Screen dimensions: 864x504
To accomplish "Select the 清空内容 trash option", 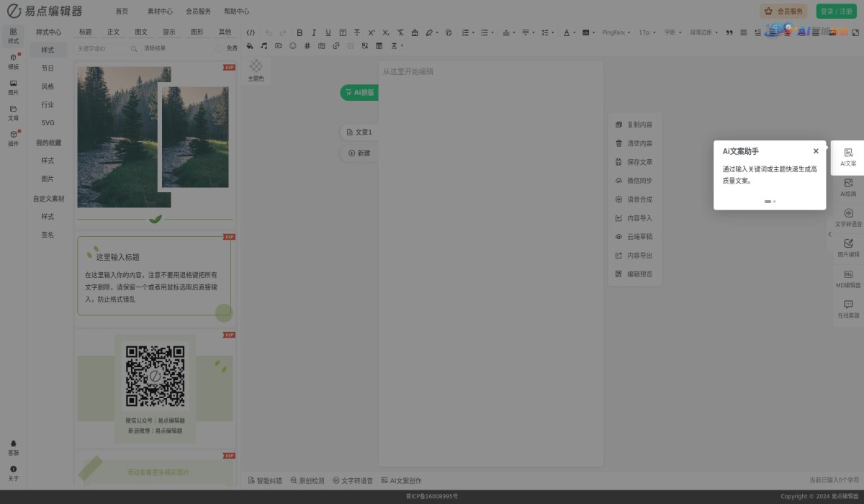I will pyautogui.click(x=618, y=143).
